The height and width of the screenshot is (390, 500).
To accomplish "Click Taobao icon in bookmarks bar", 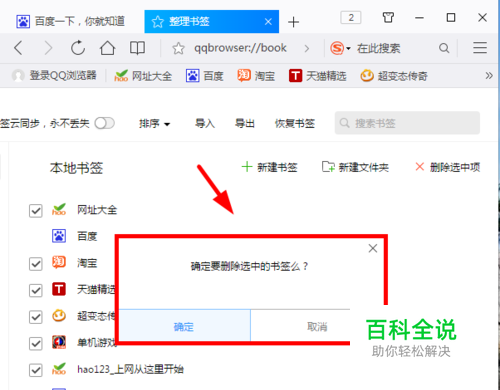I will click(244, 75).
